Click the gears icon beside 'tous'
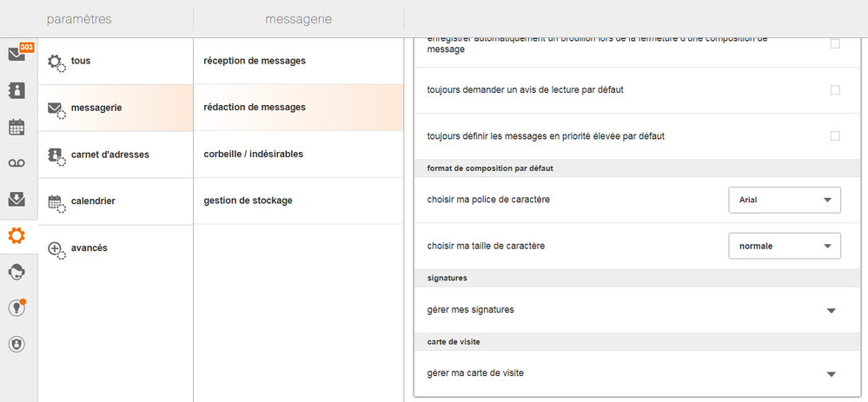 56,63
